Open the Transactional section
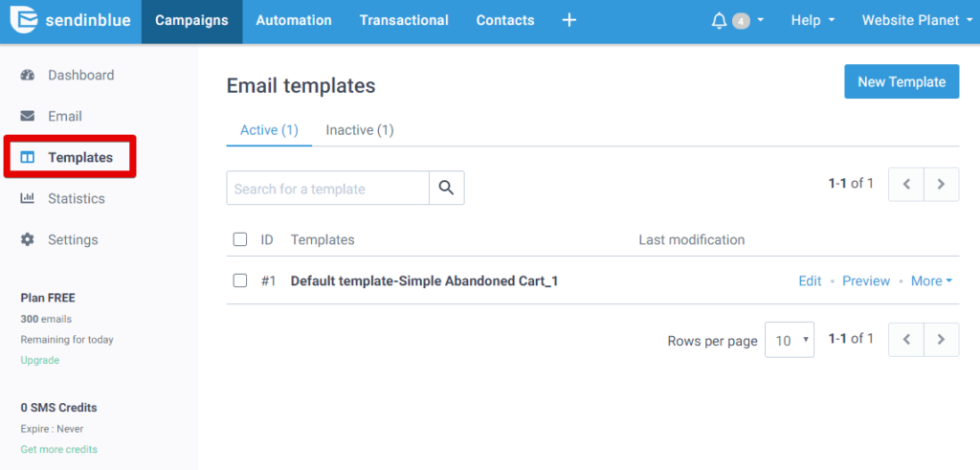Viewport: 980px width, 470px height. coord(404,21)
